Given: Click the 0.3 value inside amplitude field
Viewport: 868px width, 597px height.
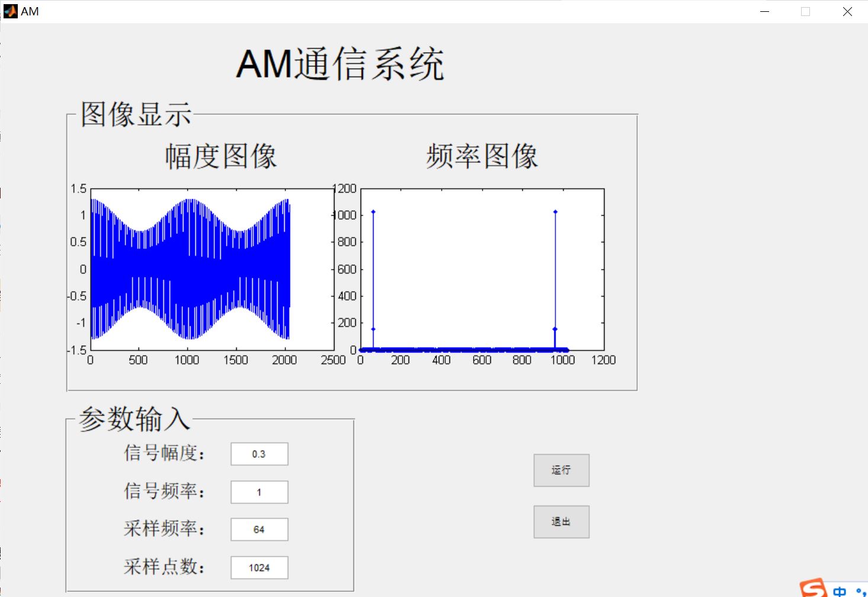Looking at the screenshot, I should pos(259,454).
